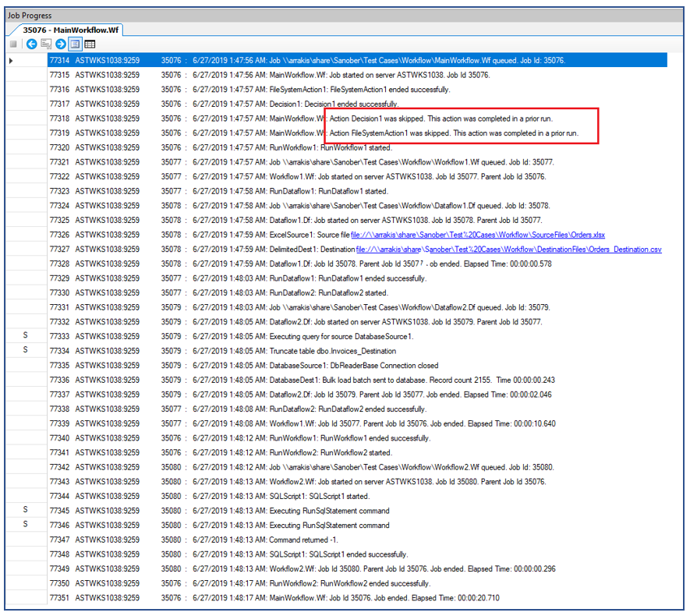Click the S marker on row 77334
This screenshot has width=690, height=616.
coord(25,350)
